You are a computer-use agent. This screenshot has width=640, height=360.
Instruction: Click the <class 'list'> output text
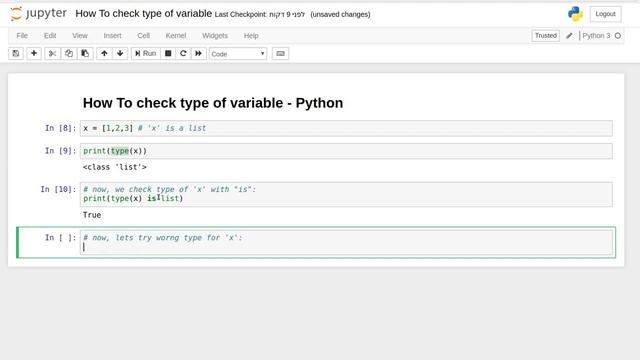click(115, 167)
